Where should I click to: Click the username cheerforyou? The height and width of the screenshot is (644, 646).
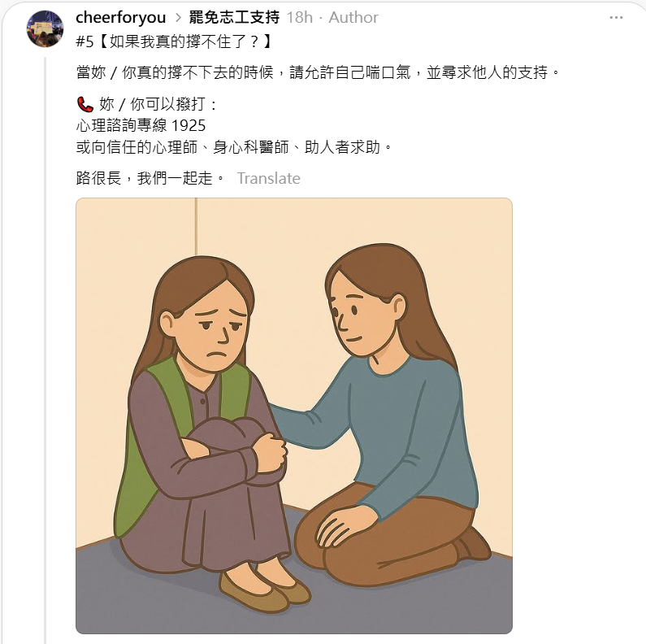pyautogui.click(x=121, y=18)
